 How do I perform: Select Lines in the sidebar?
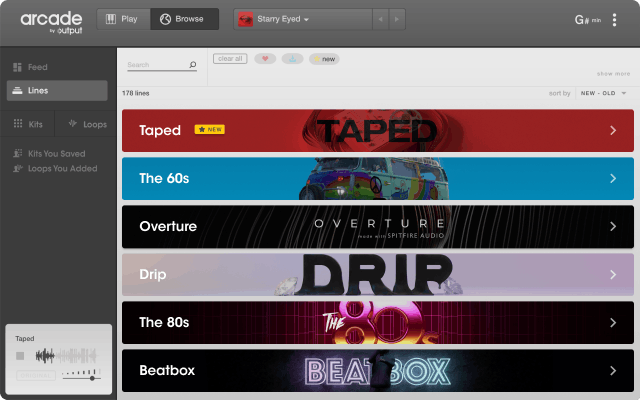pos(57,91)
